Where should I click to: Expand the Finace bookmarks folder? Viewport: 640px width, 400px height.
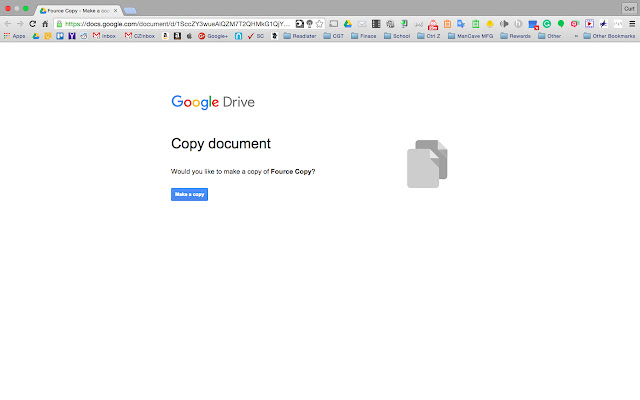pos(364,36)
